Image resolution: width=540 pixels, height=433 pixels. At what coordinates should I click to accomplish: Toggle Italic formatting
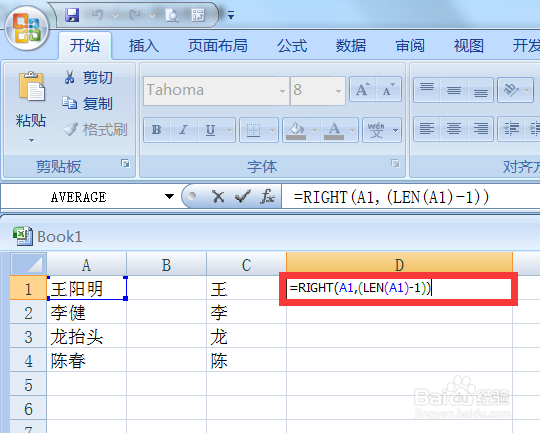184,130
